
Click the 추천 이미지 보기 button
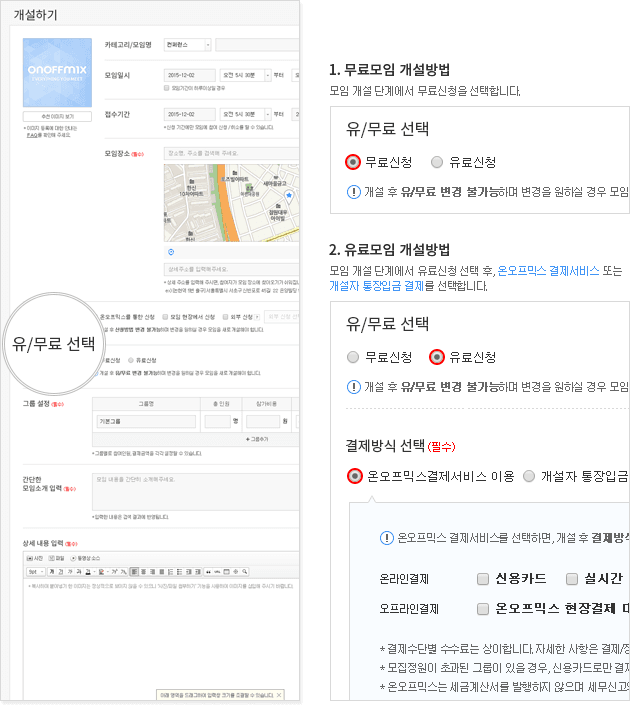[x=57, y=116]
